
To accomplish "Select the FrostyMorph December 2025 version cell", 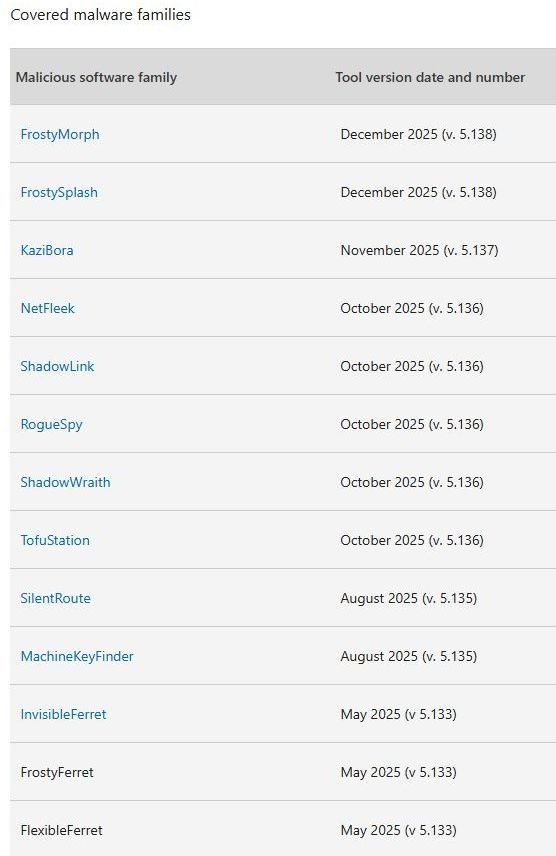I will click(x=418, y=134).
